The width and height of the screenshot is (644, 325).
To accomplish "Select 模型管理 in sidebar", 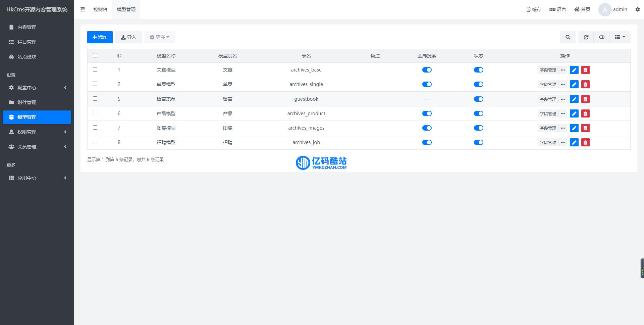I will pos(37,117).
